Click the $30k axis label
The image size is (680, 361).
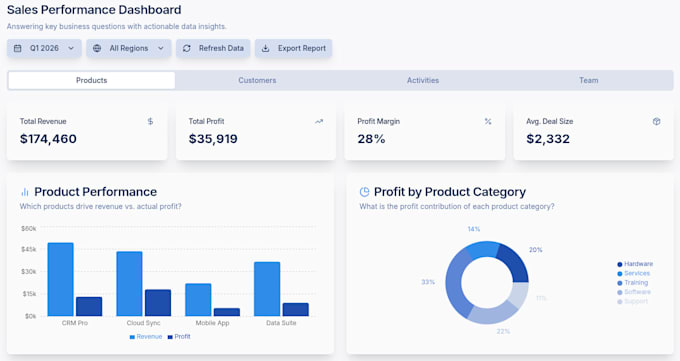(x=29, y=272)
